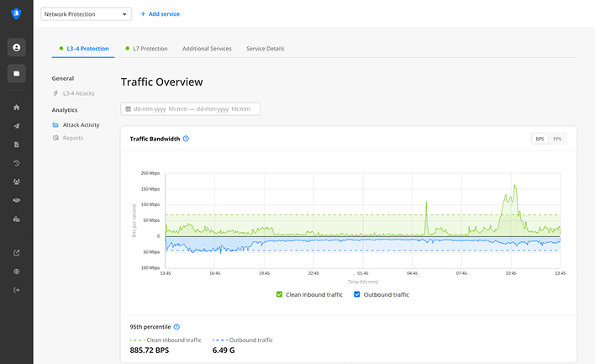Uncheck the Outbound traffic checkbox

pyautogui.click(x=357, y=294)
